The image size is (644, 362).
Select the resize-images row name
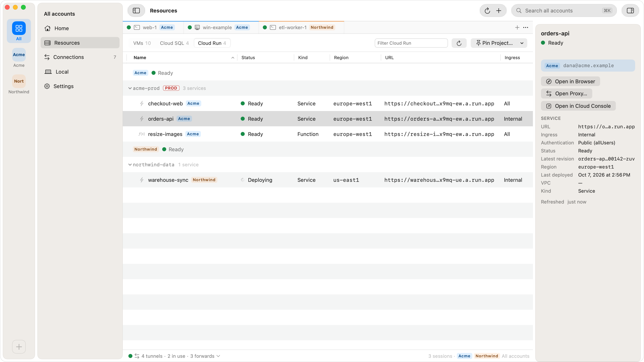tap(165, 134)
